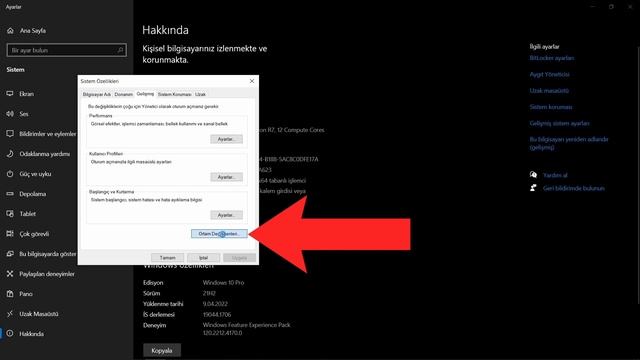Image resolution: width=640 pixels, height=360 pixels.
Task: Select the Depolama storage icon
Action: (x=10, y=194)
